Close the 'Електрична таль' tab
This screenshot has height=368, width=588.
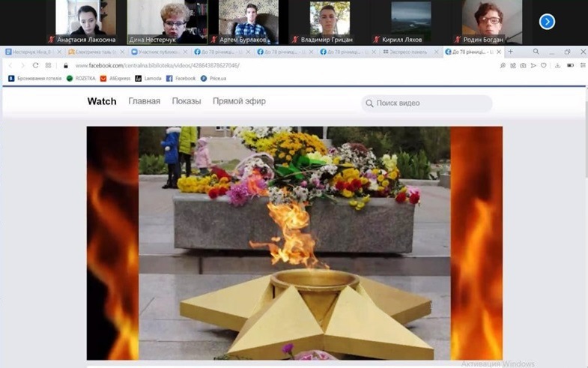(x=122, y=52)
